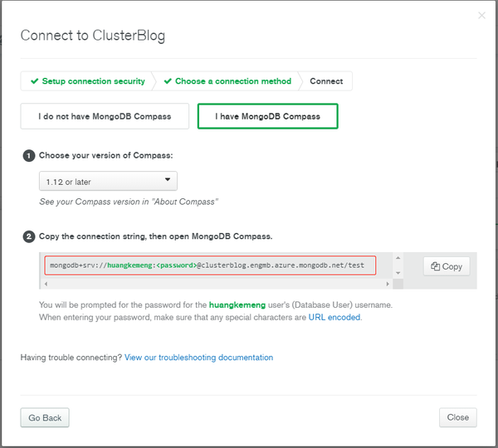Open the 'URL encoded' link
Screen dimensions: 498x448
[334, 317]
